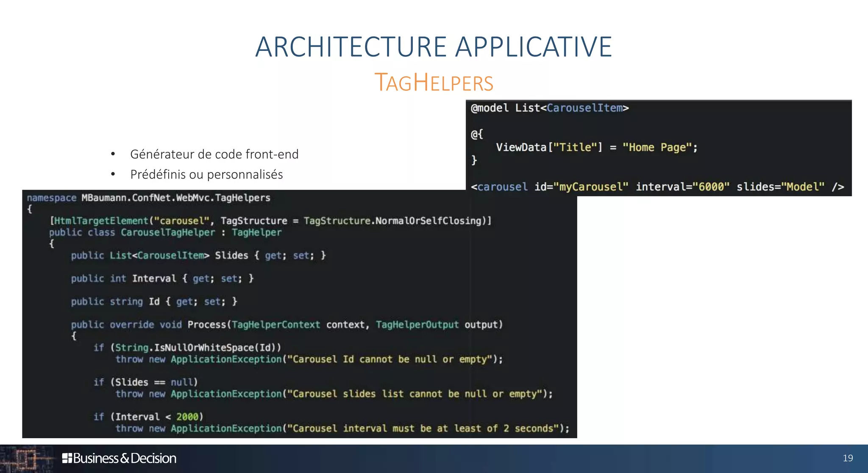Viewport: 868px width, 473px height.
Task: Select the TagHelpers subtitle
Action: (x=434, y=82)
